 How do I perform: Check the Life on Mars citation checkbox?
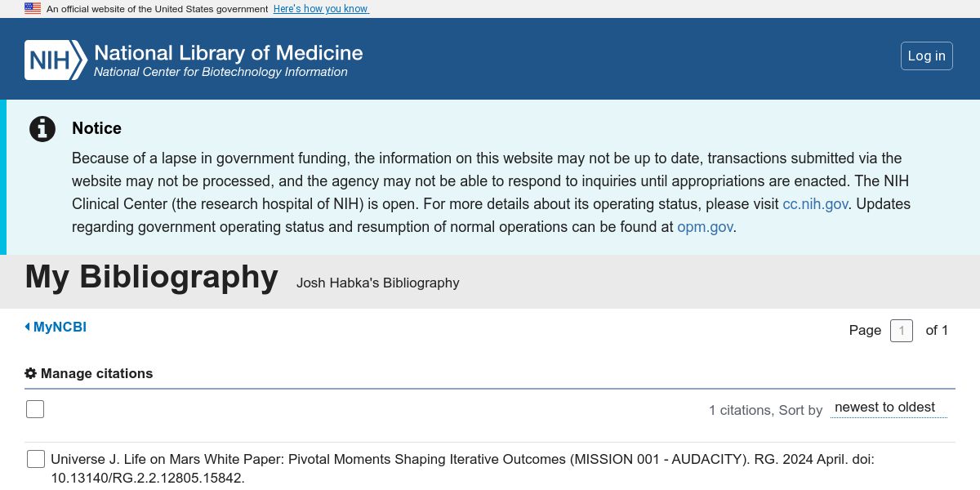36,459
